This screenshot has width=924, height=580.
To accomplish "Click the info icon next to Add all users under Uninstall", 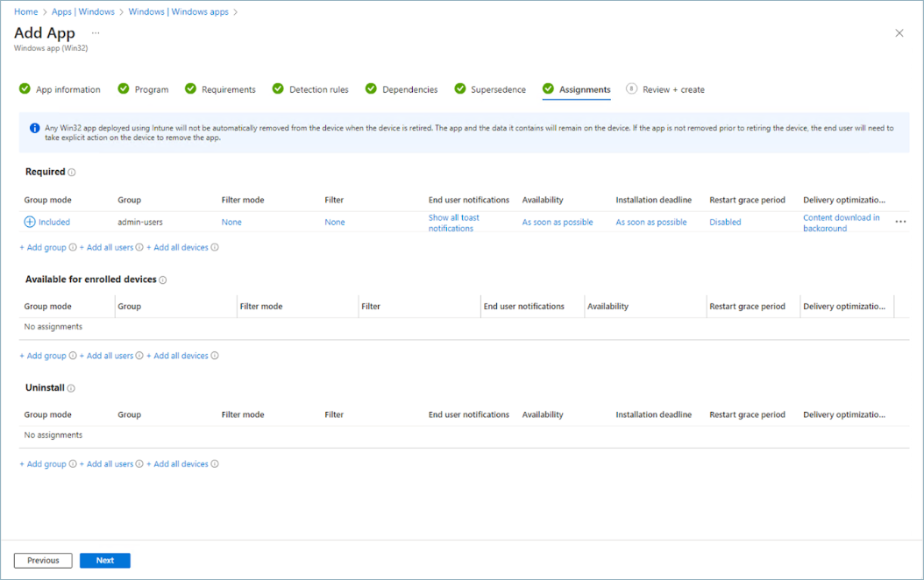I will coord(139,463).
